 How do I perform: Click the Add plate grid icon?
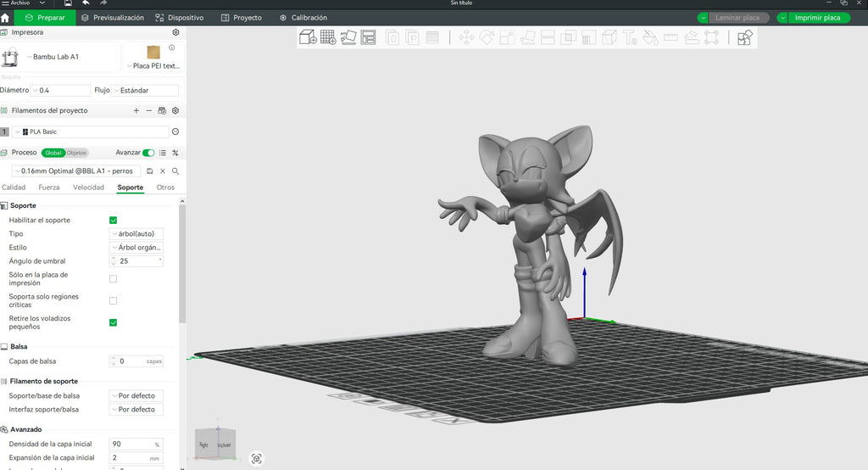pyautogui.click(x=328, y=37)
